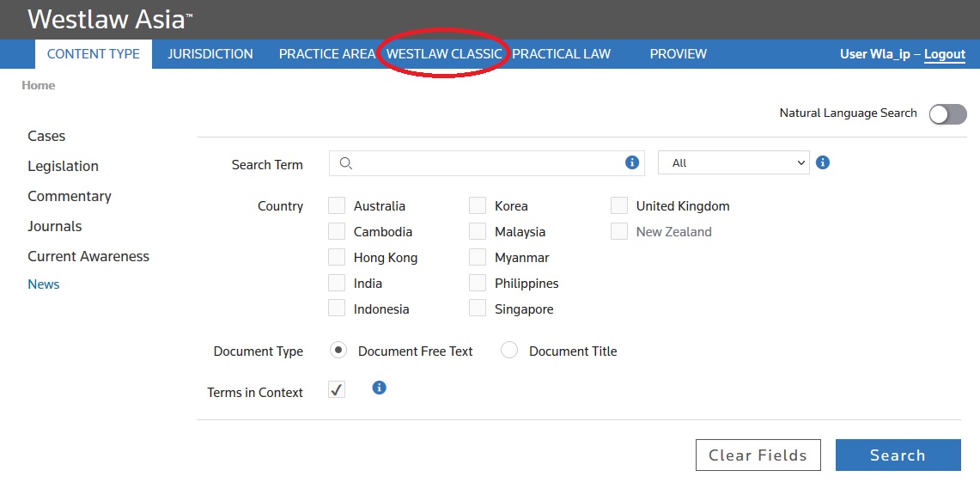Check the Myanmar country box
Viewport: 980px width, 495px height.
(478, 257)
